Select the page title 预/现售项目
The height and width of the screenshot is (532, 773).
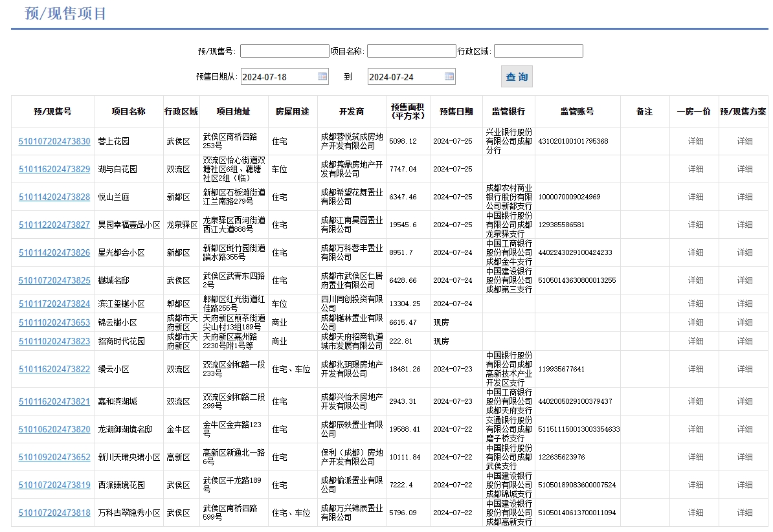click(65, 14)
